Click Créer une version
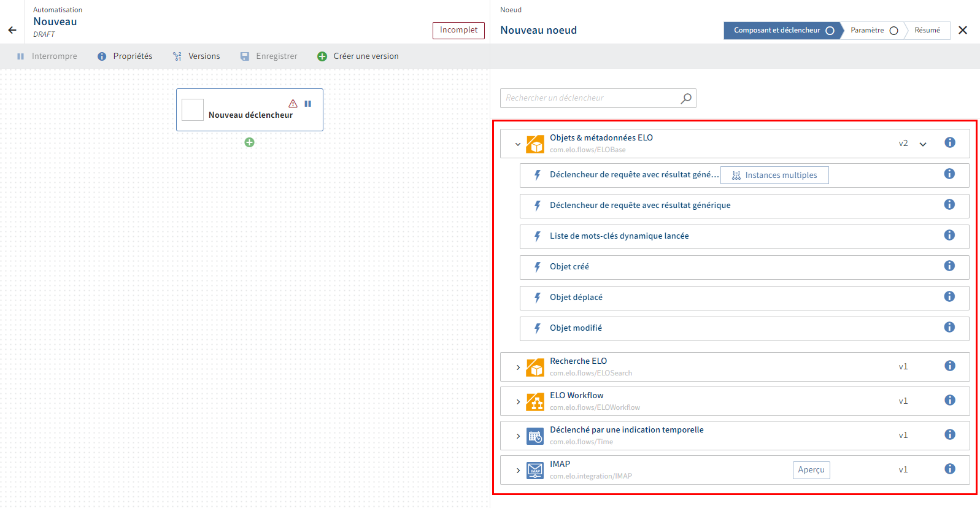 tap(358, 56)
